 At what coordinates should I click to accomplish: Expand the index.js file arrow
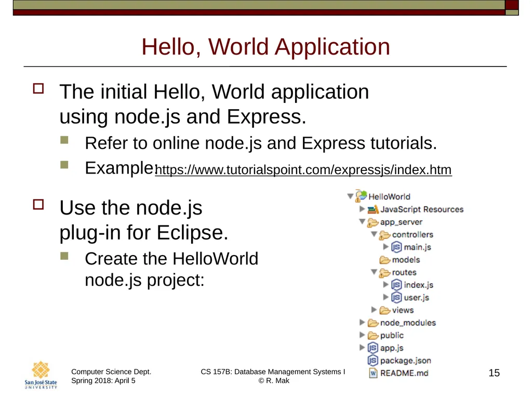[386, 284]
